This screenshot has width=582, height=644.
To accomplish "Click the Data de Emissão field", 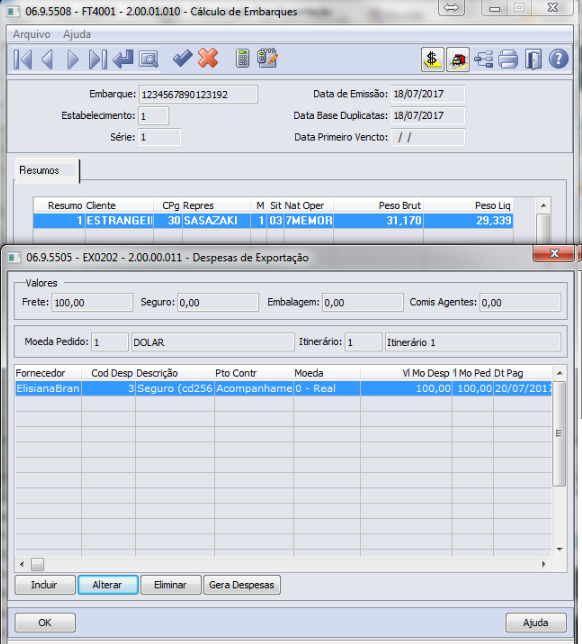I will coord(428,94).
